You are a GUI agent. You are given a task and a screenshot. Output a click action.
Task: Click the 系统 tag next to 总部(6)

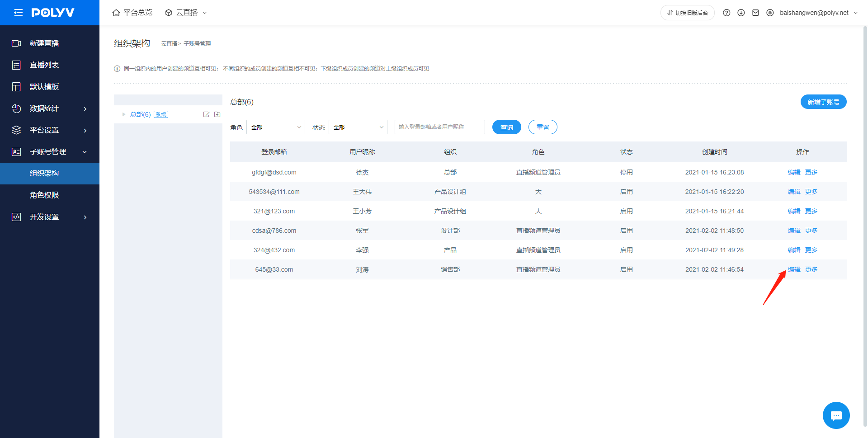(x=161, y=114)
